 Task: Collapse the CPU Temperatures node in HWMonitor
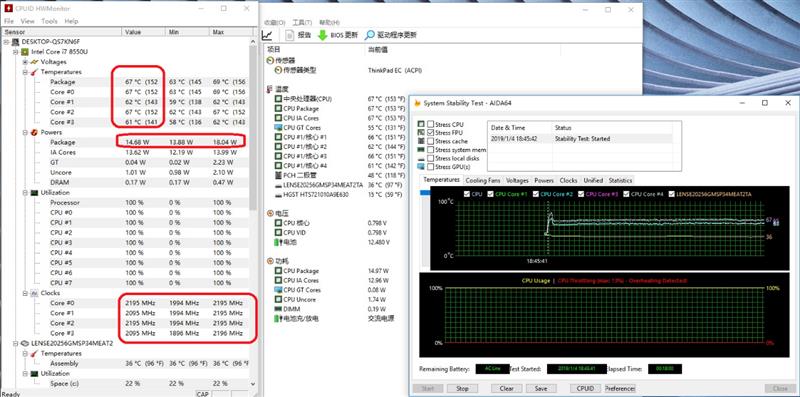click(26, 72)
